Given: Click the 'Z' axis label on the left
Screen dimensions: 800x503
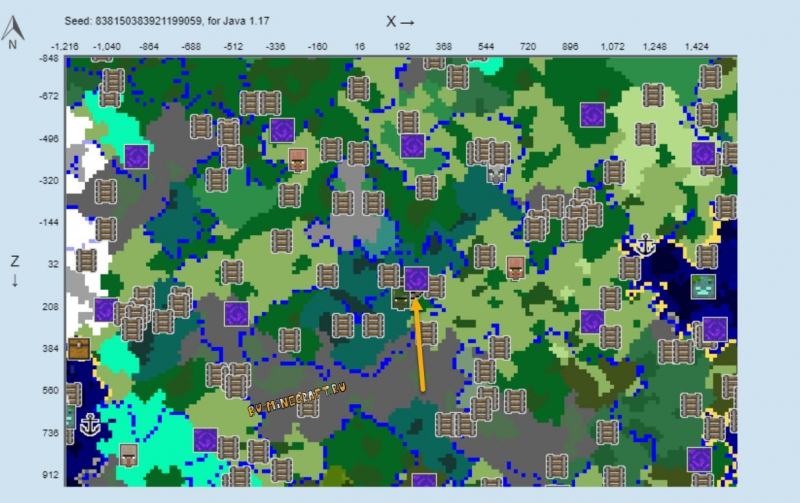Looking at the screenshot, I should coord(15,261).
